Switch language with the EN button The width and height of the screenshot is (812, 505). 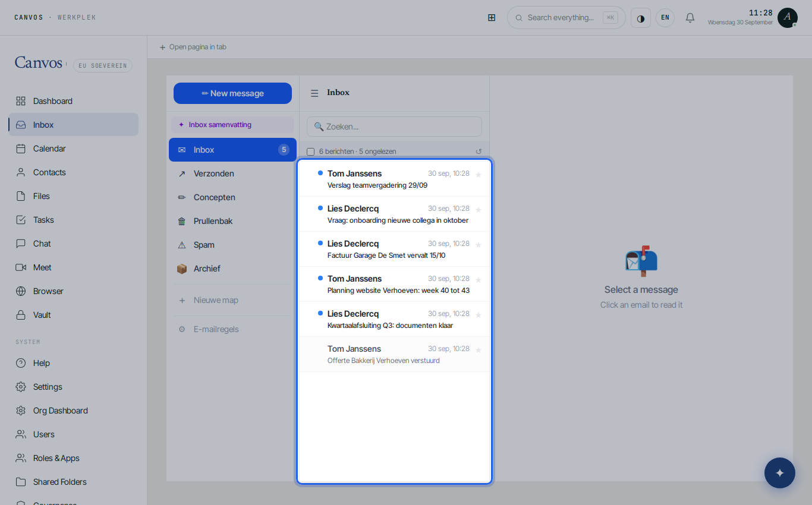pyautogui.click(x=665, y=18)
